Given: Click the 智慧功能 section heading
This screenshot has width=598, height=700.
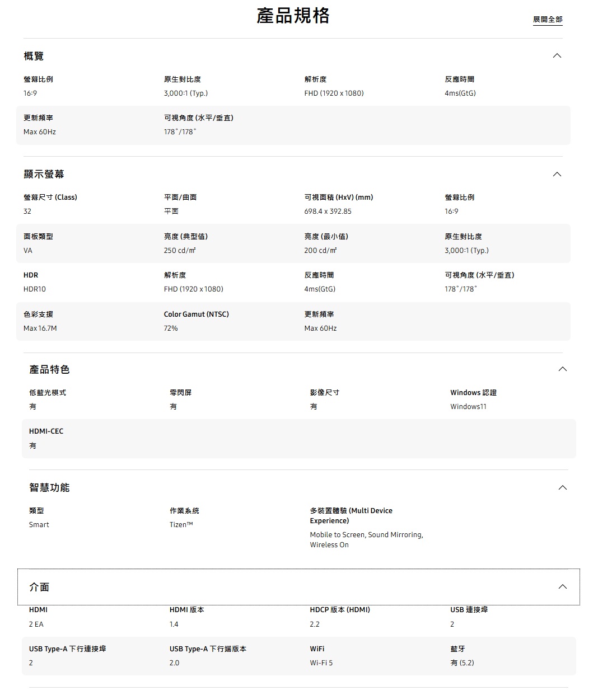Looking at the screenshot, I should tap(49, 487).
